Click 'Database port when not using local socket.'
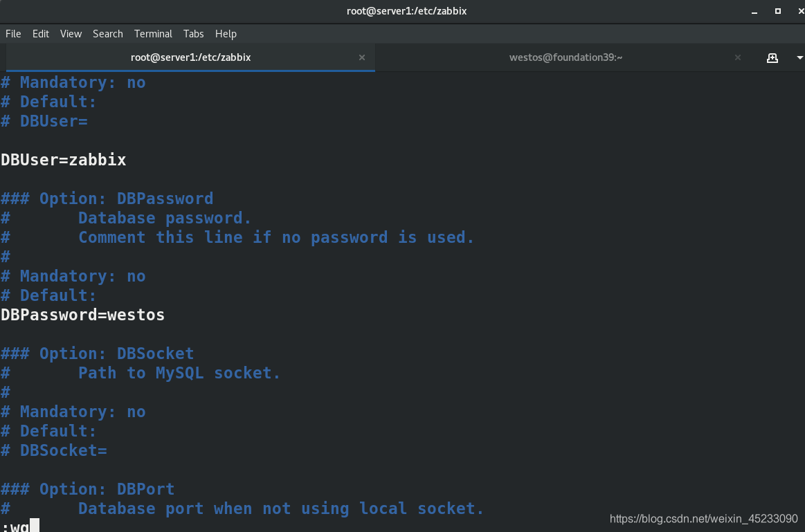The width and height of the screenshot is (805, 532). 281,509
